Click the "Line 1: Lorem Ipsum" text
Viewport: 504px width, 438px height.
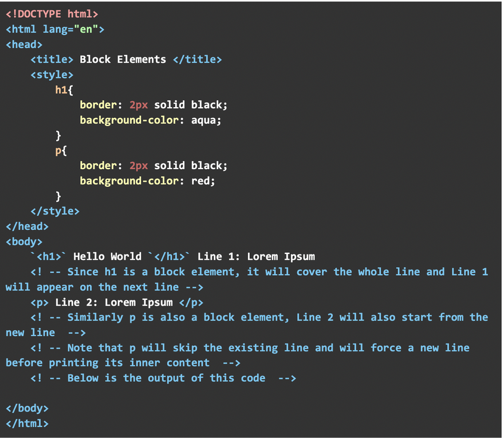tap(256, 256)
